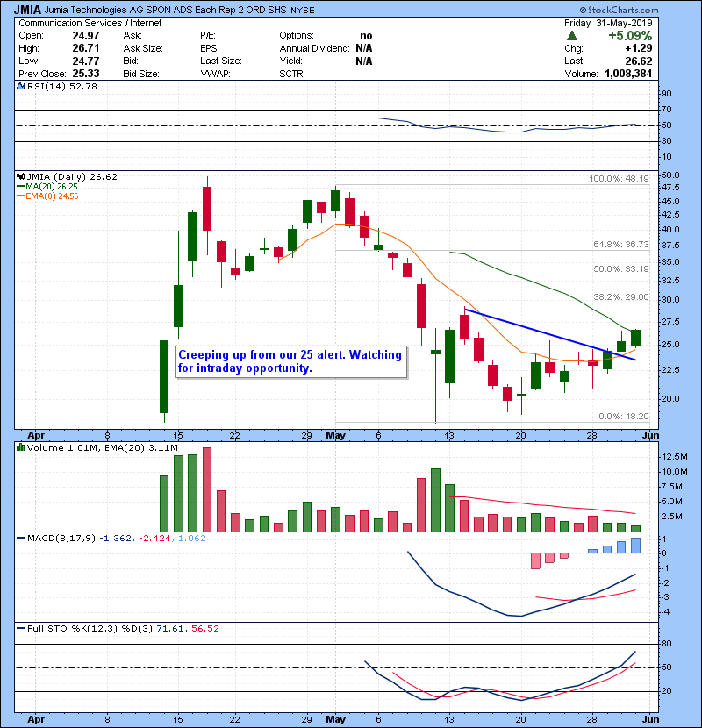This screenshot has height=728, width=702.
Task: Click the stochastic %D value 56.52
Action: 204,629
